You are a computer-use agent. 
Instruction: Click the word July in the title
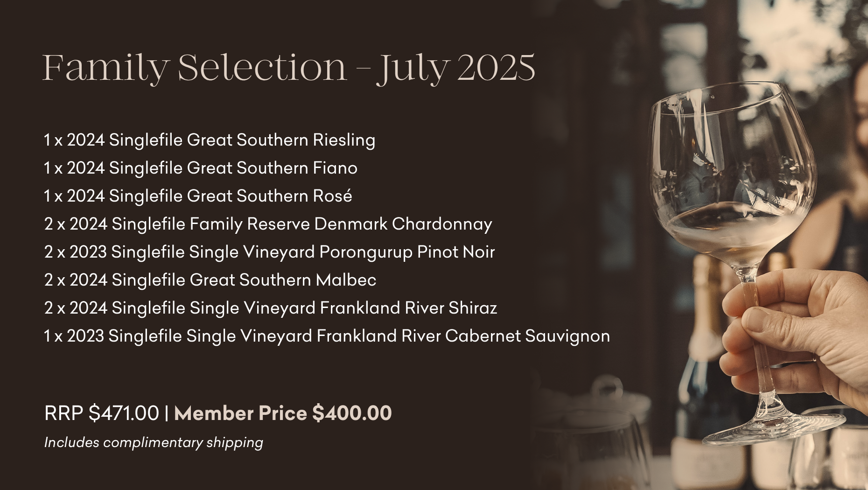413,69
